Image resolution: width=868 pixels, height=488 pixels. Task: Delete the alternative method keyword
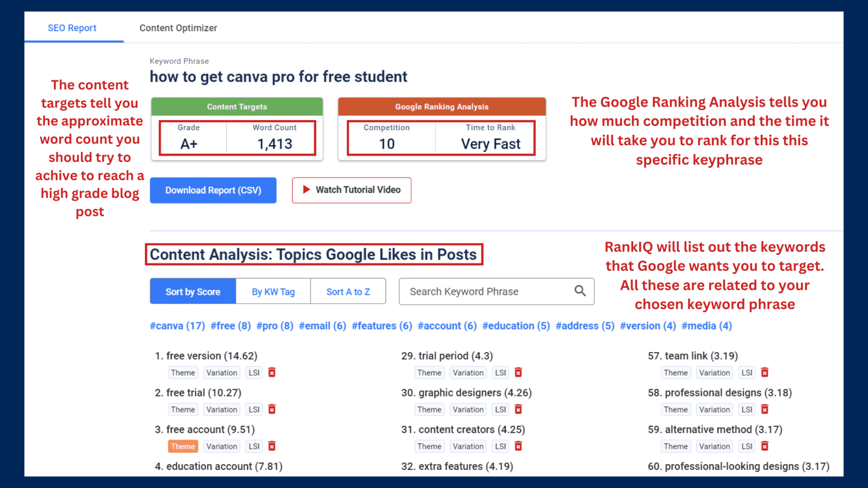pyautogui.click(x=765, y=446)
